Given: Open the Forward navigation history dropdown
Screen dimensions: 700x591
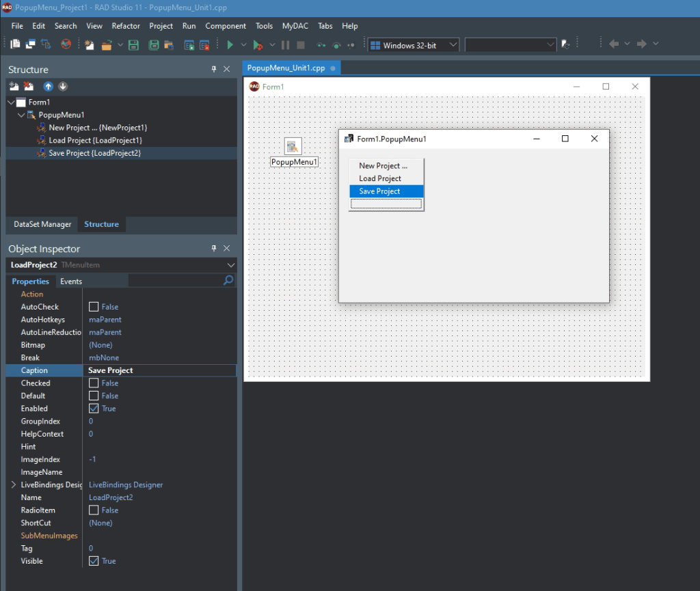Looking at the screenshot, I should click(x=656, y=44).
